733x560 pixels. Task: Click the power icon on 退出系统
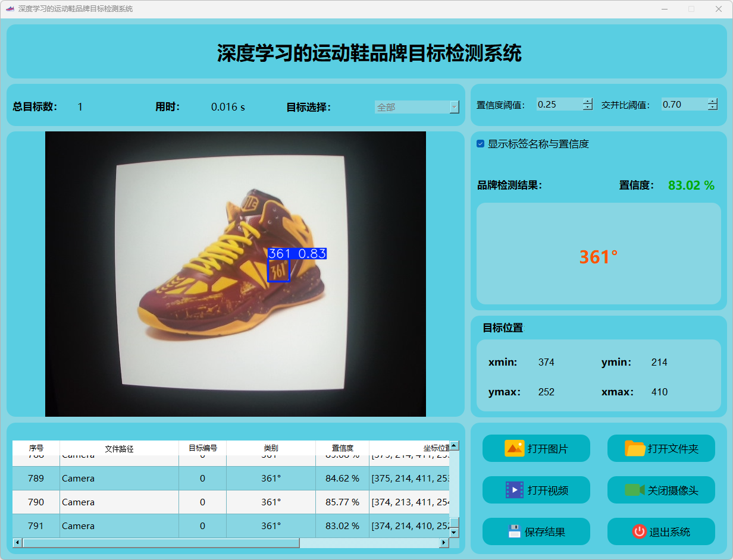[639, 531]
